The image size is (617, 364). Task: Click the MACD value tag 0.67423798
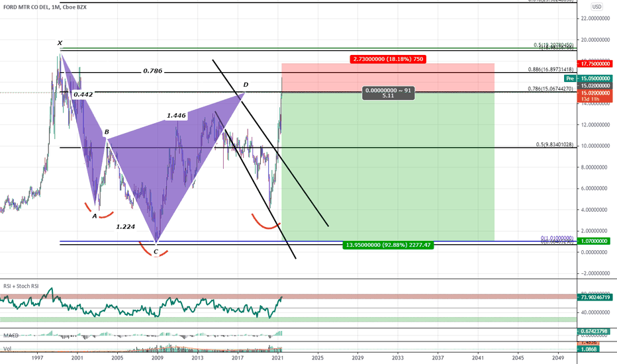click(595, 332)
